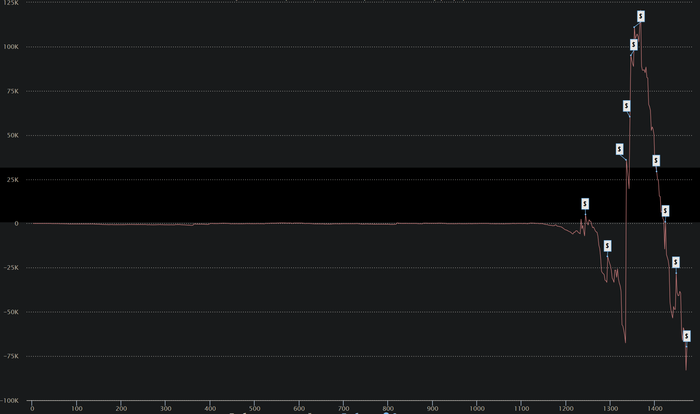Click the 800 x-axis tick label

tap(388, 408)
